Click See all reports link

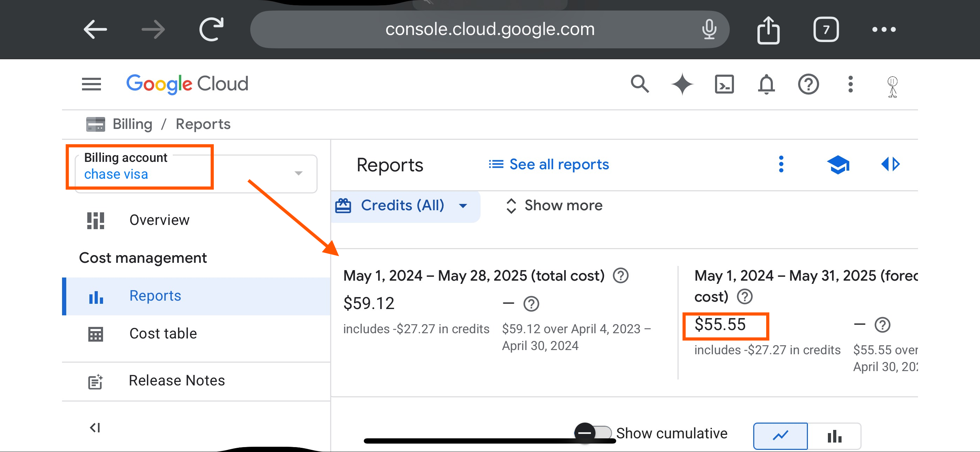(549, 164)
